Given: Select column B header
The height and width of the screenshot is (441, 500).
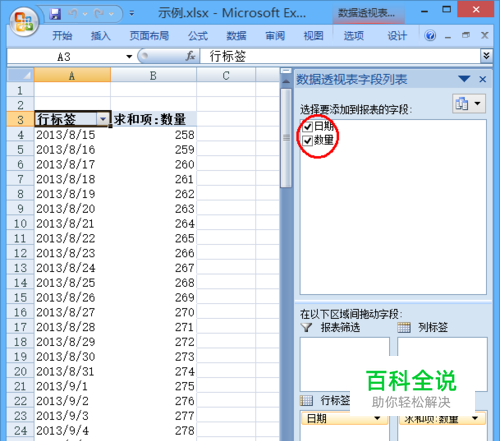Looking at the screenshot, I should click(x=153, y=75).
